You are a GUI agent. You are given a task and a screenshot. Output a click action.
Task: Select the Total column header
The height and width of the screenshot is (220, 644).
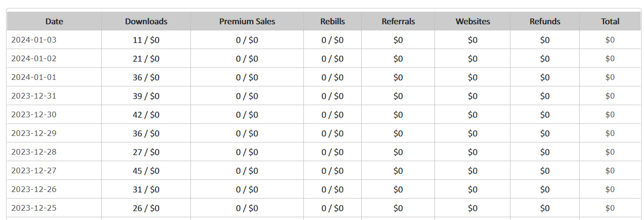tap(610, 21)
